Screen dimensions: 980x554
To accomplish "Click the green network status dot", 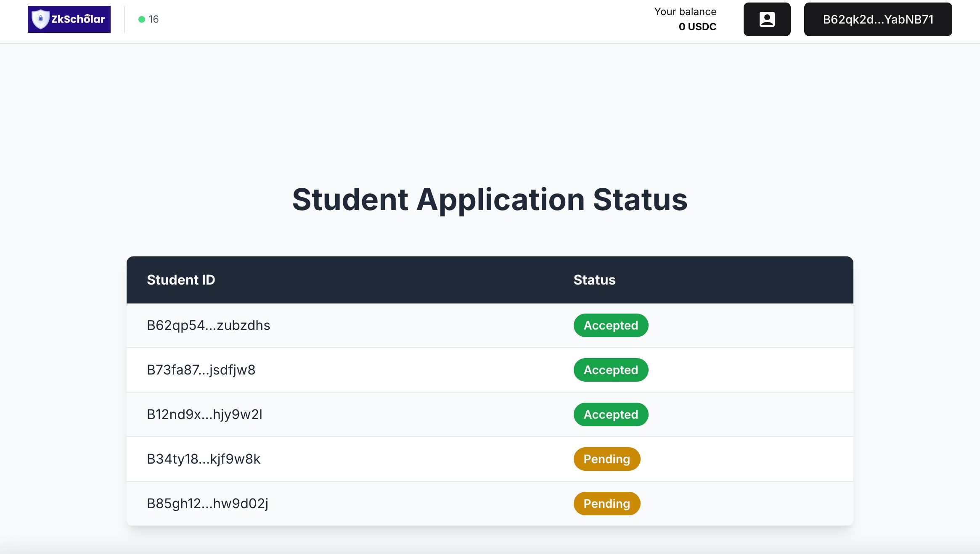I will tap(142, 19).
